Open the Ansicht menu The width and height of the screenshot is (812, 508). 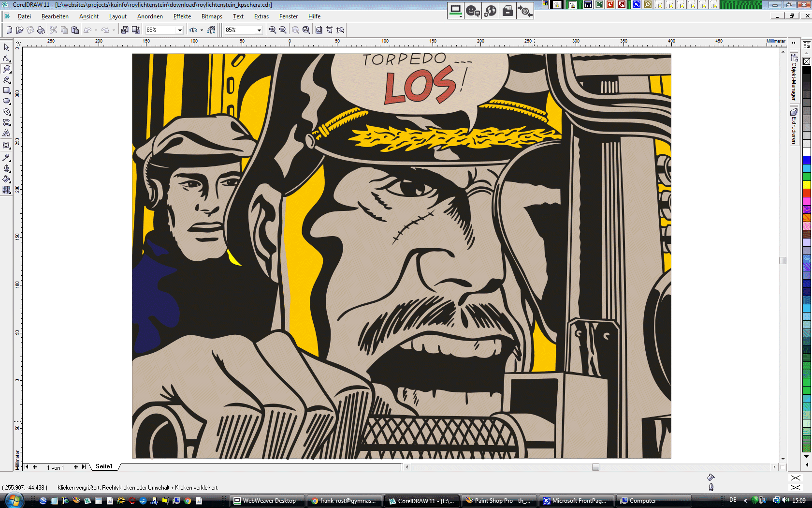point(89,16)
